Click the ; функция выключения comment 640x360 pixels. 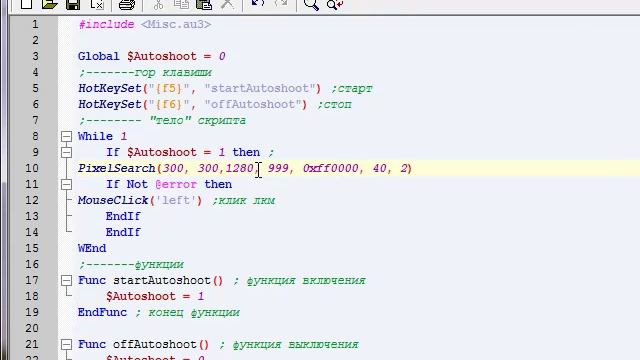click(289, 344)
